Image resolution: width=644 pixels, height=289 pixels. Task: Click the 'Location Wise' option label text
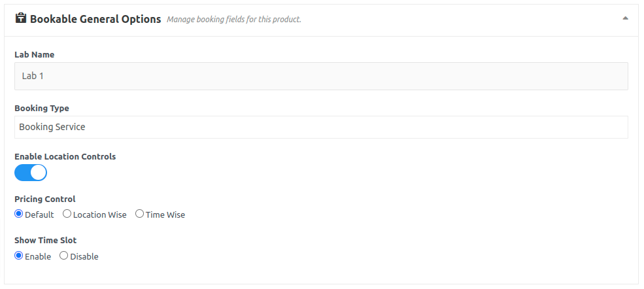(99, 214)
